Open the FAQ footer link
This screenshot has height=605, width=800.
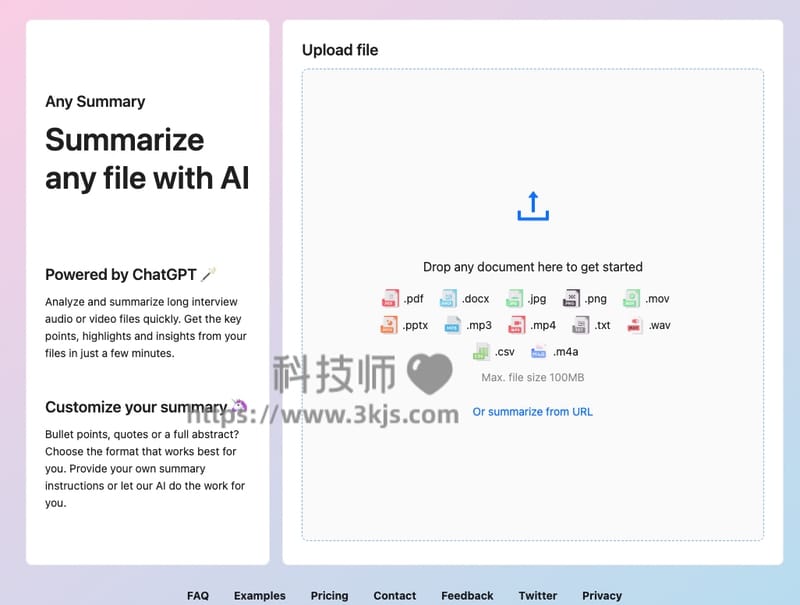[x=198, y=595]
